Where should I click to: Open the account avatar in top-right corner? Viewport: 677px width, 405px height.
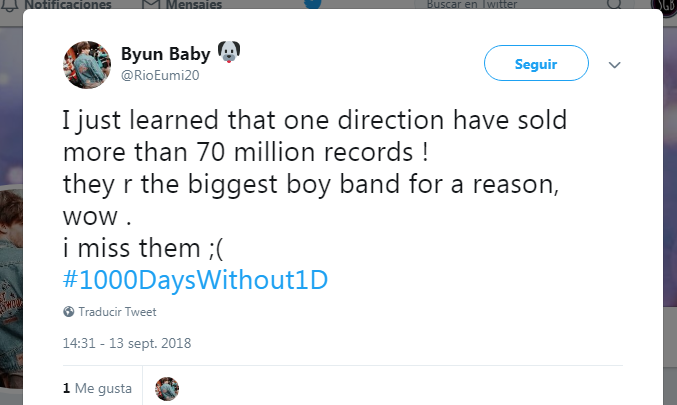click(x=663, y=4)
